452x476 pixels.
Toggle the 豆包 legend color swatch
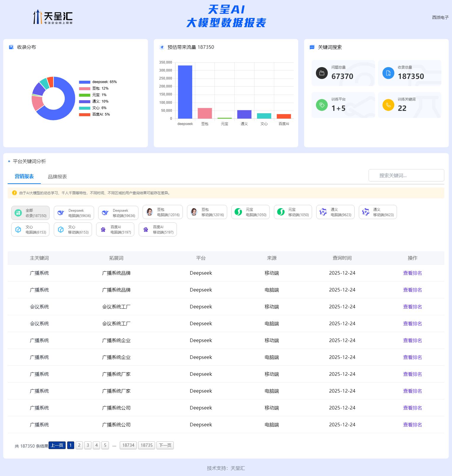pos(85,89)
